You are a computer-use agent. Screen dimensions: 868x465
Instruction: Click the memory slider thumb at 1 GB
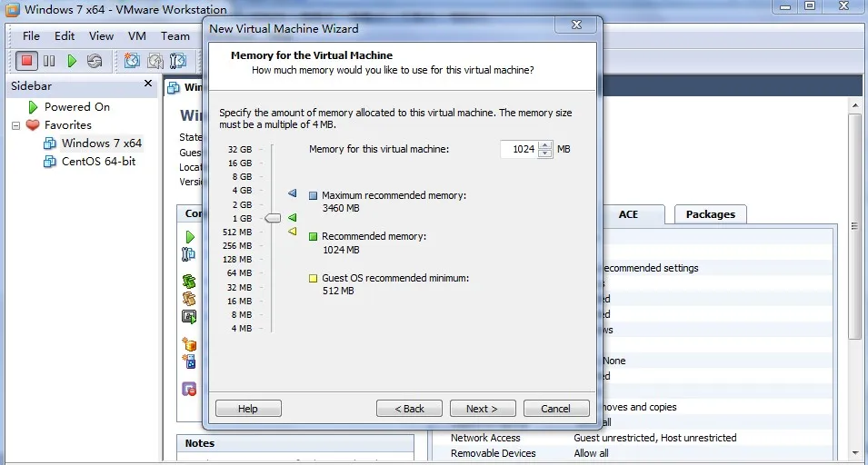point(273,218)
